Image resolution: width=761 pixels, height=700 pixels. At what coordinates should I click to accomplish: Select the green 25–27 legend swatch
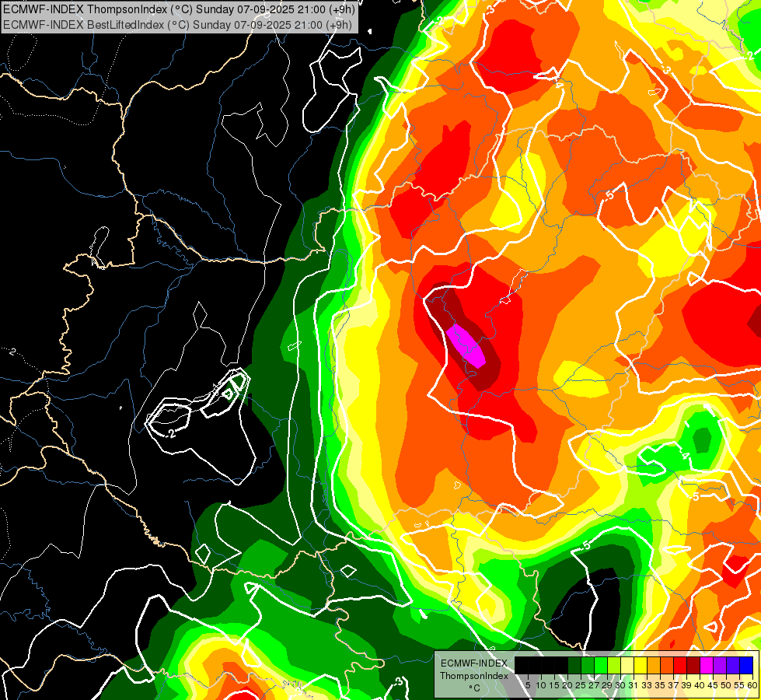pos(587,665)
